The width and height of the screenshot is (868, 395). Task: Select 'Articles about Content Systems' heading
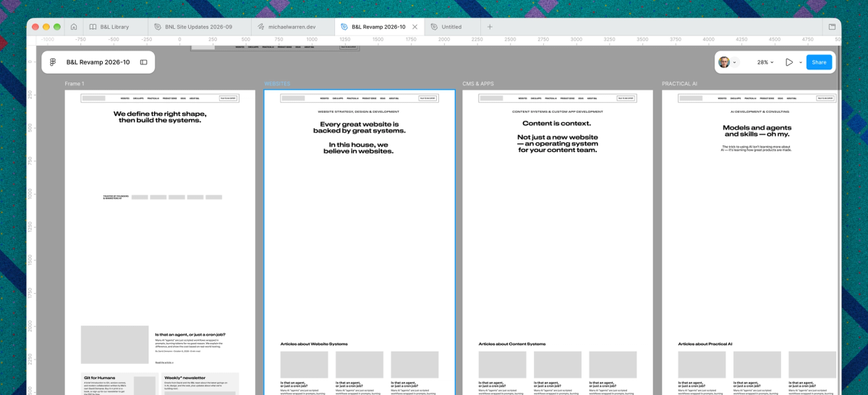(x=512, y=344)
